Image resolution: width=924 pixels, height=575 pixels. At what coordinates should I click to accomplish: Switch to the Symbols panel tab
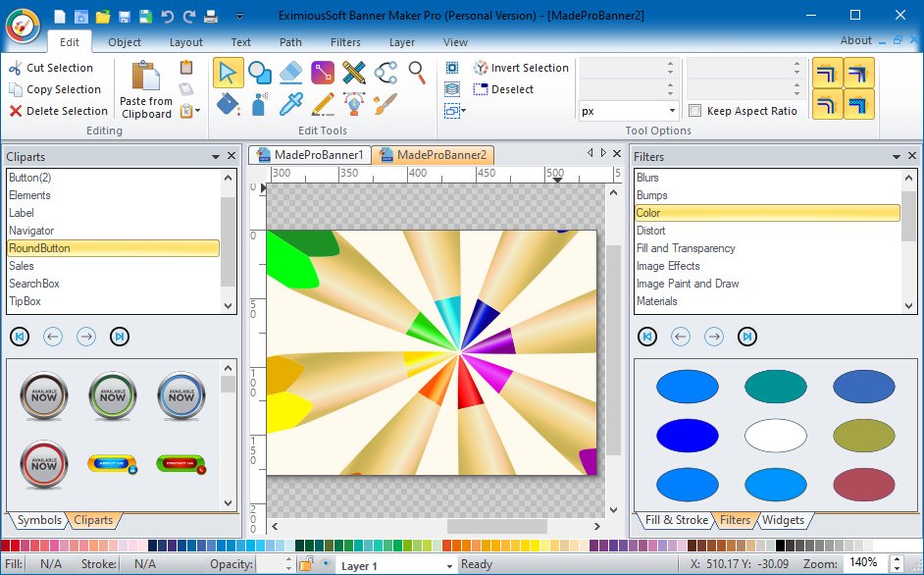click(39, 520)
